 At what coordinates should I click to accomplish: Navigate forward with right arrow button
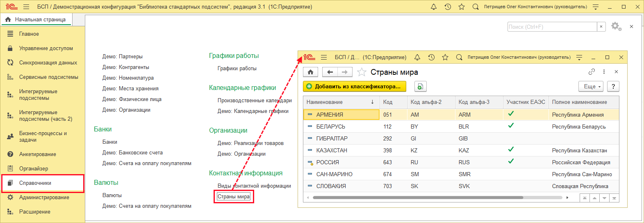click(x=345, y=72)
